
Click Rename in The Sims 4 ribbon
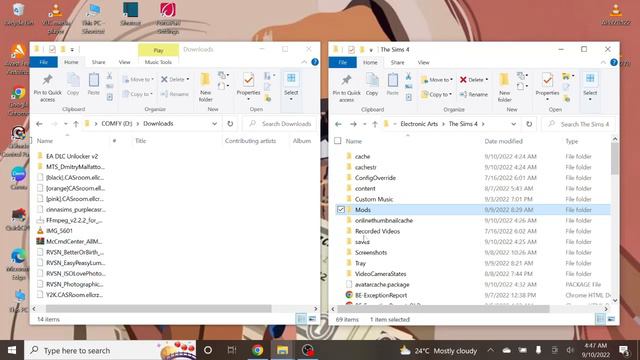(473, 94)
